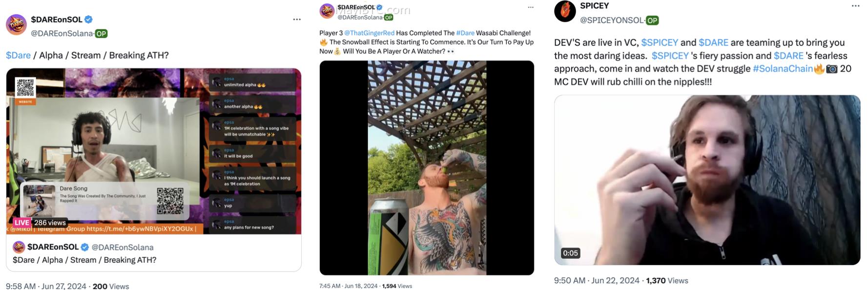Play the SPICEY developer video clip
This screenshot has height=290, width=868.
(x=707, y=180)
